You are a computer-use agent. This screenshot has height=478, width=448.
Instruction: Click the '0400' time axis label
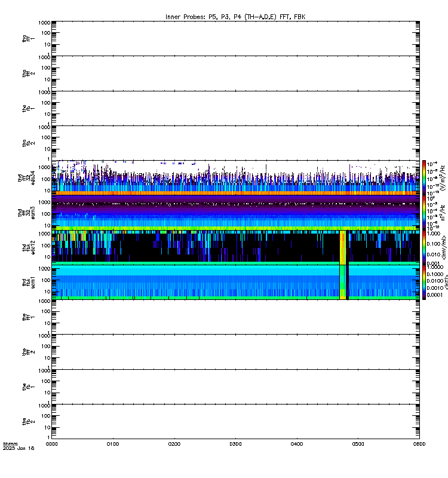(x=296, y=444)
